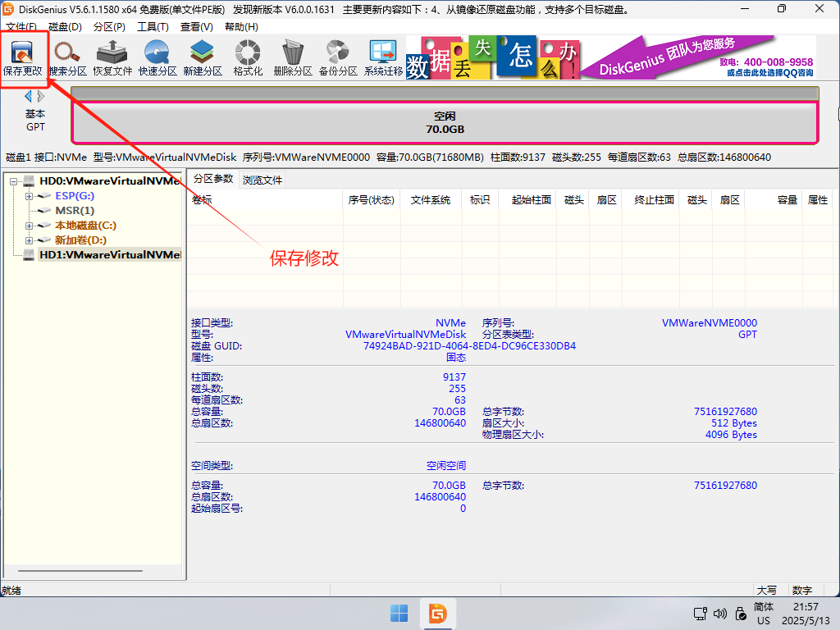Click the 数字 num lock status indicator
840x630 pixels.
(x=802, y=591)
